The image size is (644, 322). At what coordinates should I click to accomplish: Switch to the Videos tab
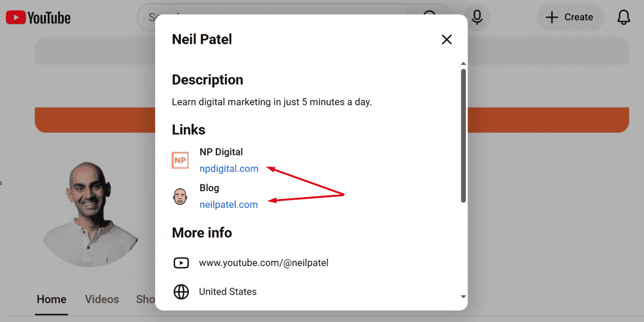(102, 299)
